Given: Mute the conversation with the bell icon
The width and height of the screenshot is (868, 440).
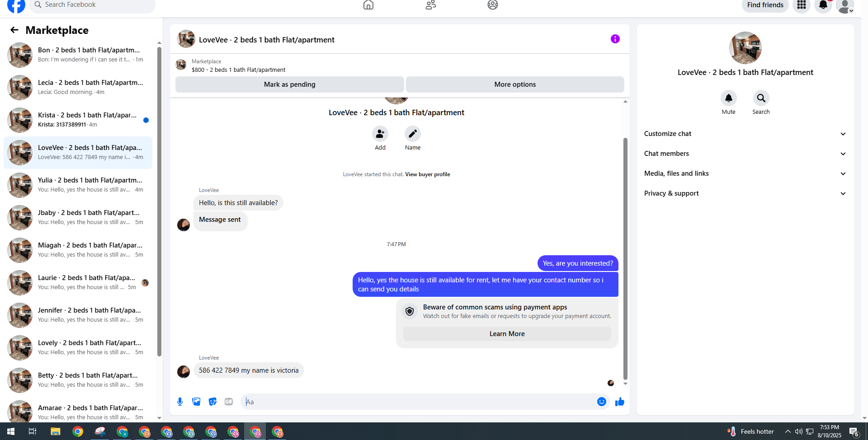Looking at the screenshot, I should point(729,98).
